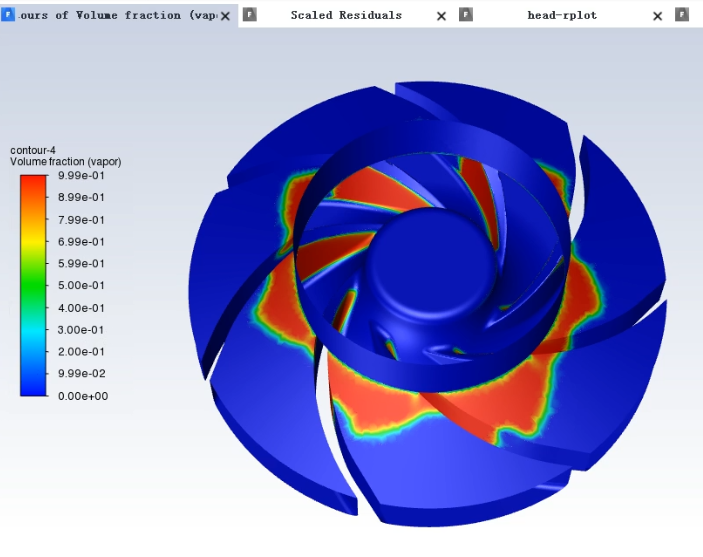This screenshot has height=557, width=703.
Task: Click the 5.00e-01 legend value
Action: pyautogui.click(x=82, y=286)
